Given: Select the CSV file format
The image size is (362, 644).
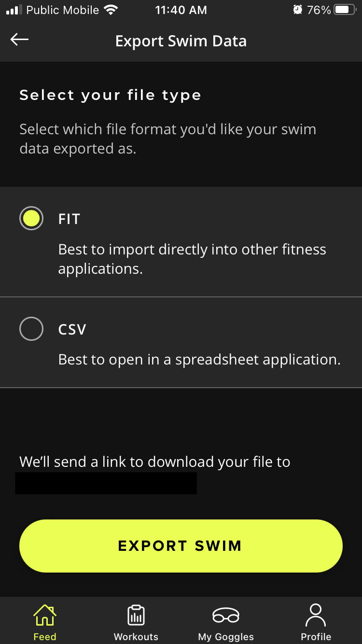Looking at the screenshot, I should click(31, 329).
